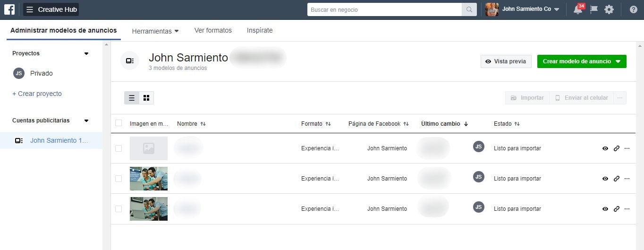The image size is (644, 250).
Task: Click JS avatar in first table row
Action: pos(479,147)
